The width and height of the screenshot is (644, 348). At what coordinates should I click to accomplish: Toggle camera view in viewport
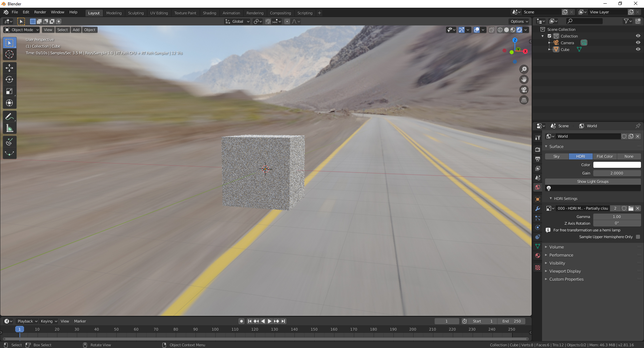click(524, 90)
